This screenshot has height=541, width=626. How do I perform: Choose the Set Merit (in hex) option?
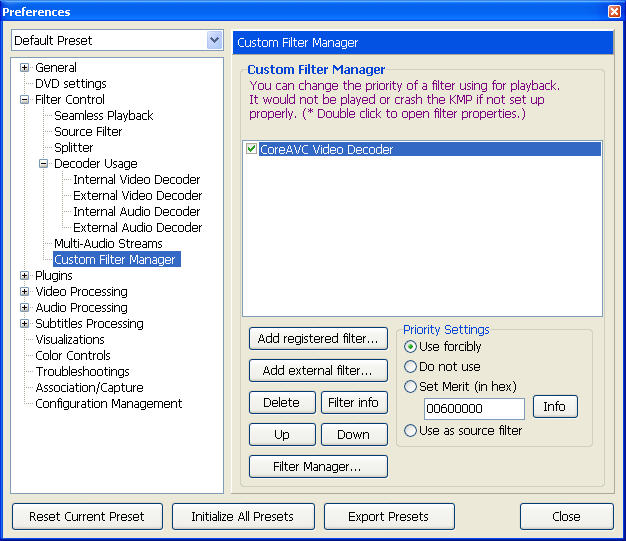410,387
